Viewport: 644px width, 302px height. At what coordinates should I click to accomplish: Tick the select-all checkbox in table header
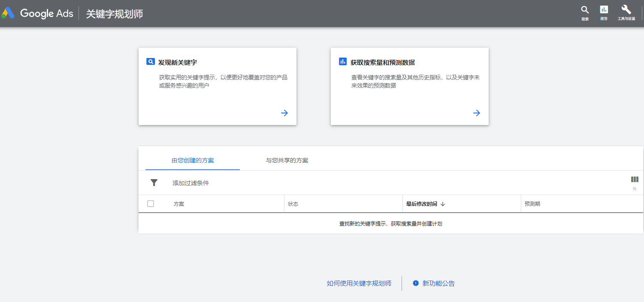[151, 204]
